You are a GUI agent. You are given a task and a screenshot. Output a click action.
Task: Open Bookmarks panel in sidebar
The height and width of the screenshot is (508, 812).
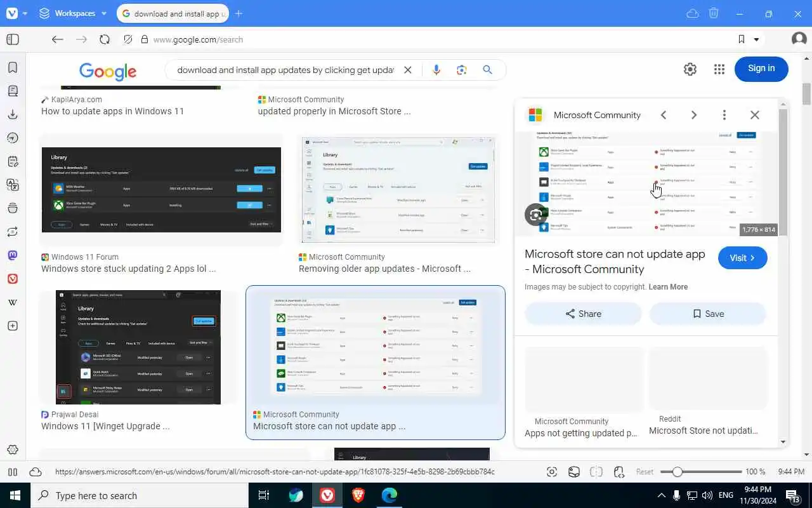13,67
